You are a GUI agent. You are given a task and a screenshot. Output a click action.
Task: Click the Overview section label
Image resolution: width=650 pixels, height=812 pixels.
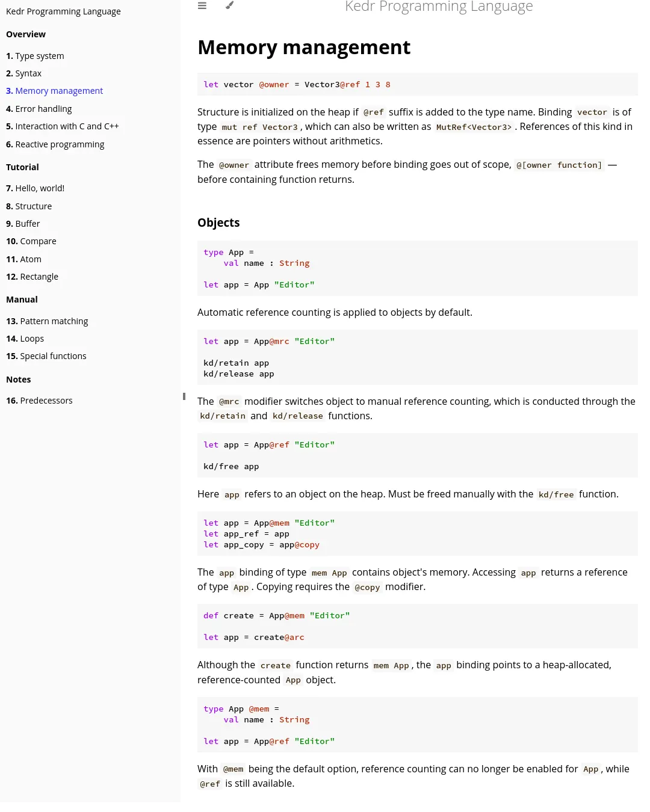click(26, 34)
